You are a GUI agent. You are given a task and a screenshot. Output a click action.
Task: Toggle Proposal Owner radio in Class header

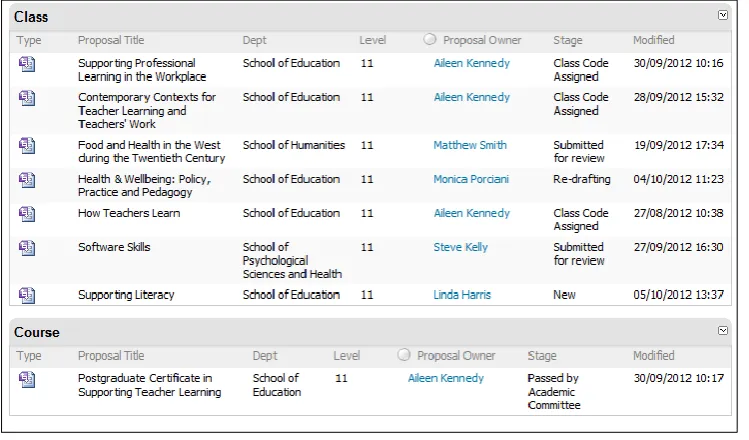(x=429, y=39)
